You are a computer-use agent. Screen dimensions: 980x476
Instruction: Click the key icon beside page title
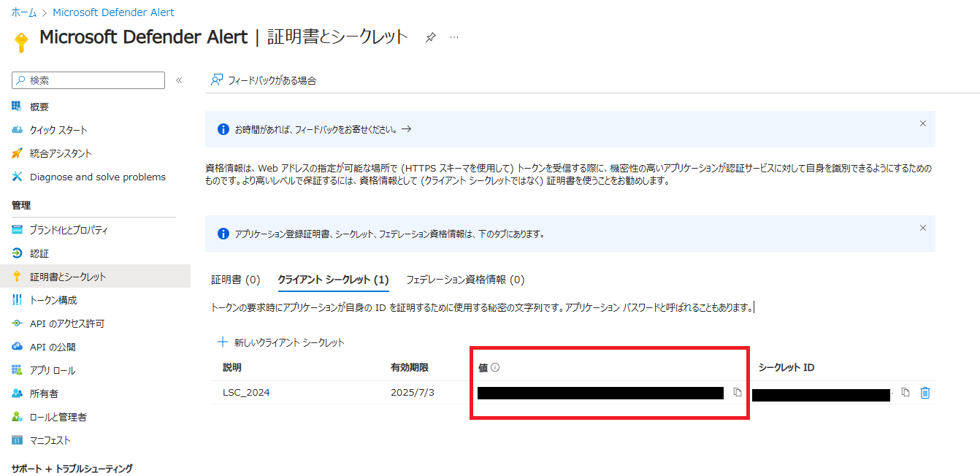tap(20, 42)
